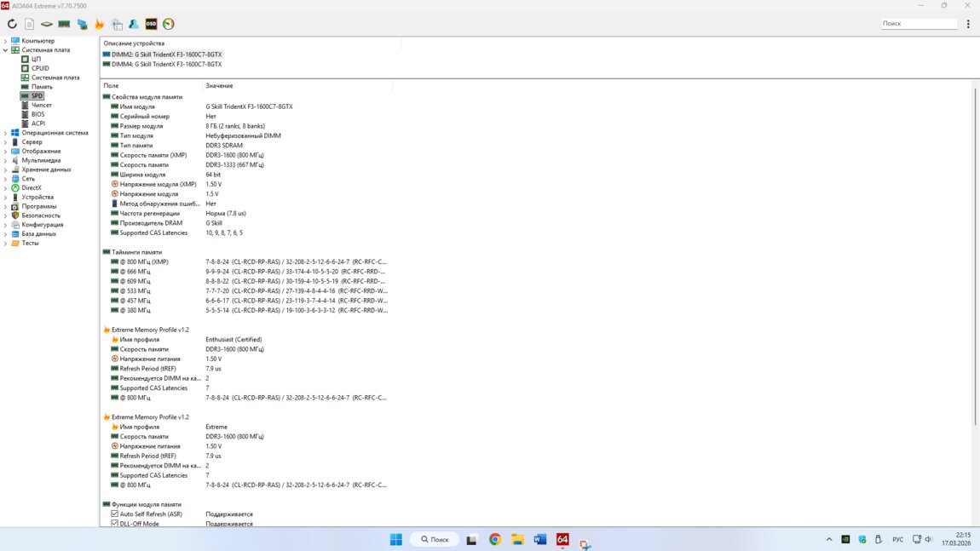Screen dimensions: 980x551
Task: Expand the Компьютер tree node
Action: pos(5,41)
